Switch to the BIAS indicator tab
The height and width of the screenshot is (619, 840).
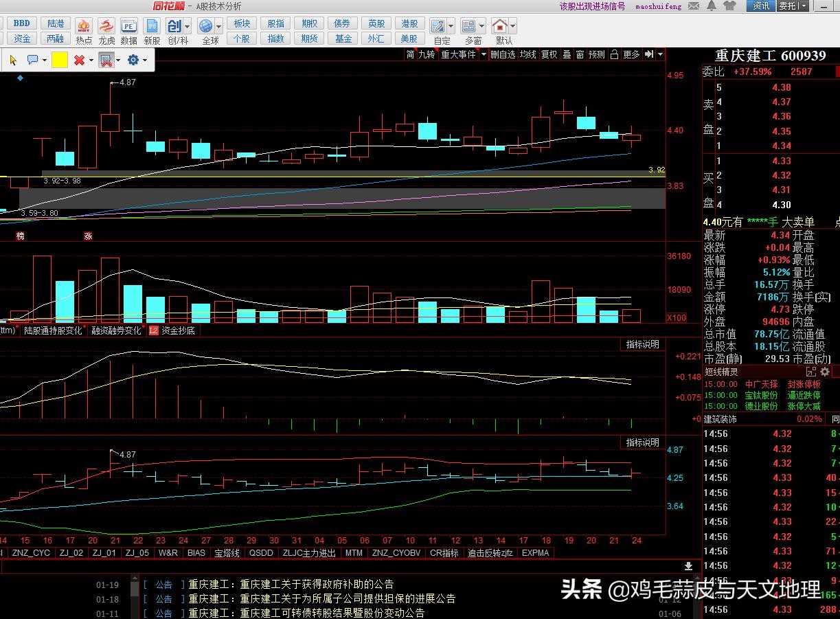196,552
